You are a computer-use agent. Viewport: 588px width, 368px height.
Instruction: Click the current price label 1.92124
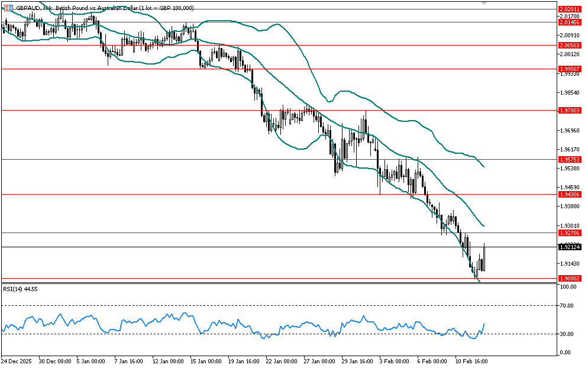tap(570, 247)
